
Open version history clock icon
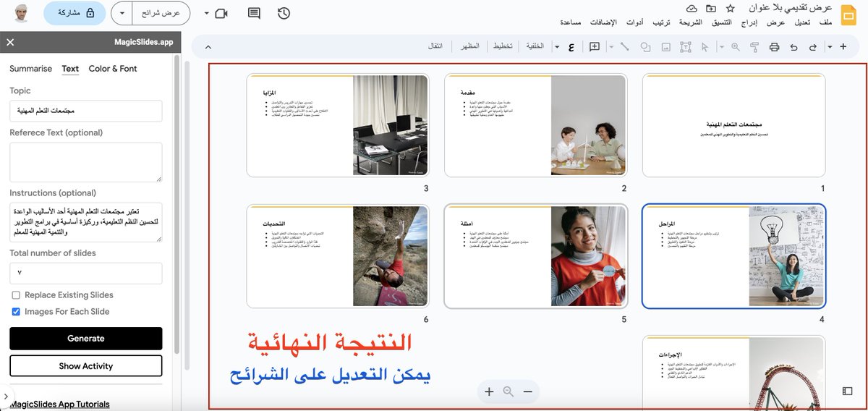pos(284,13)
